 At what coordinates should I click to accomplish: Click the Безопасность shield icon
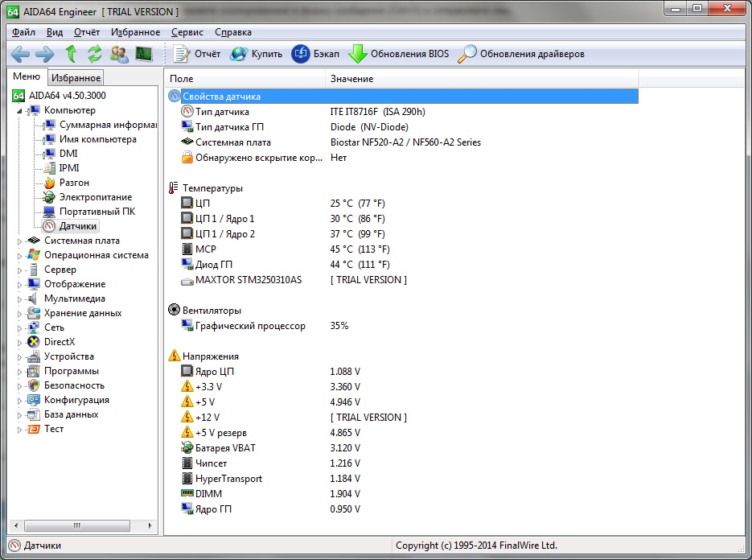click(34, 385)
